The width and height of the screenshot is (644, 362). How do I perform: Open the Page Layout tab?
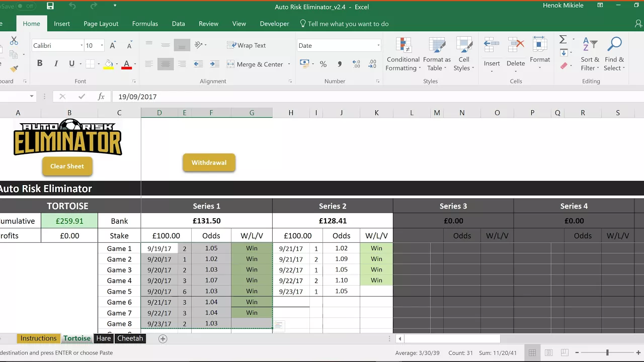(101, 24)
